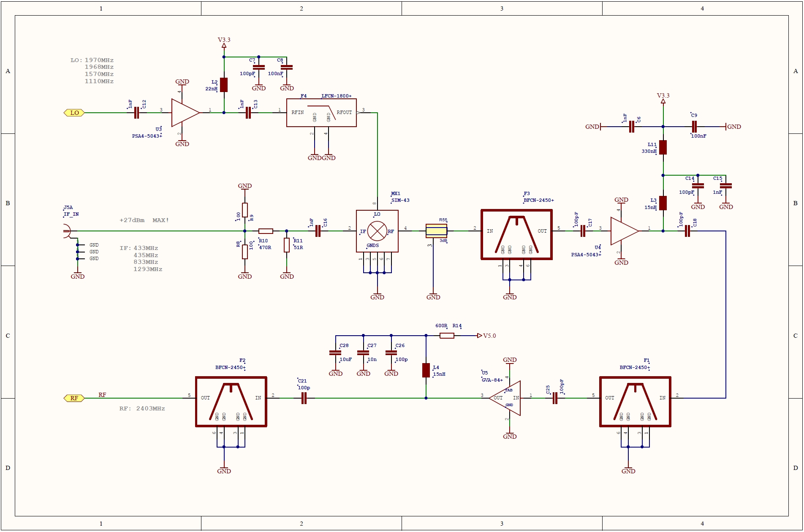Screen dimensions: 804x532
Task: Select the yellow RF port symbol
Action: (x=74, y=398)
